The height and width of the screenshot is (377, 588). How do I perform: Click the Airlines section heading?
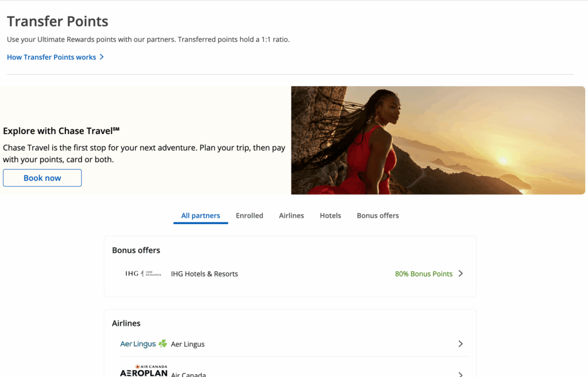coord(126,324)
